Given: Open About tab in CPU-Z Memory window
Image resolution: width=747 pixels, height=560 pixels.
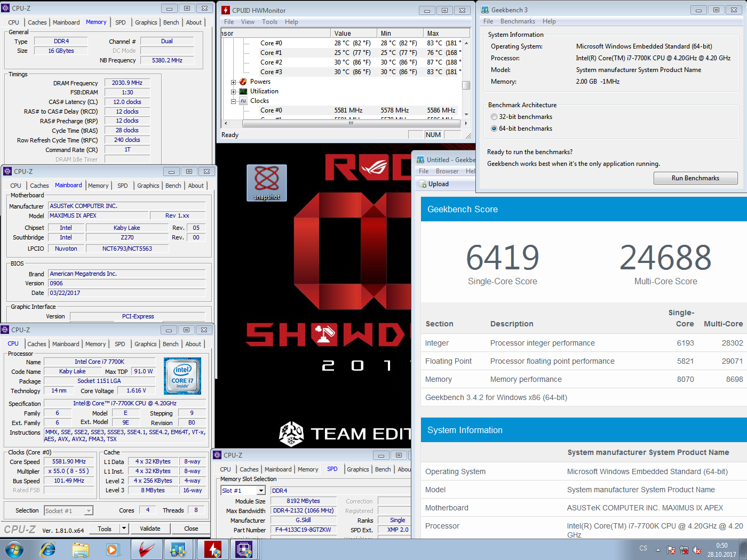Looking at the screenshot, I should pyautogui.click(x=194, y=22).
